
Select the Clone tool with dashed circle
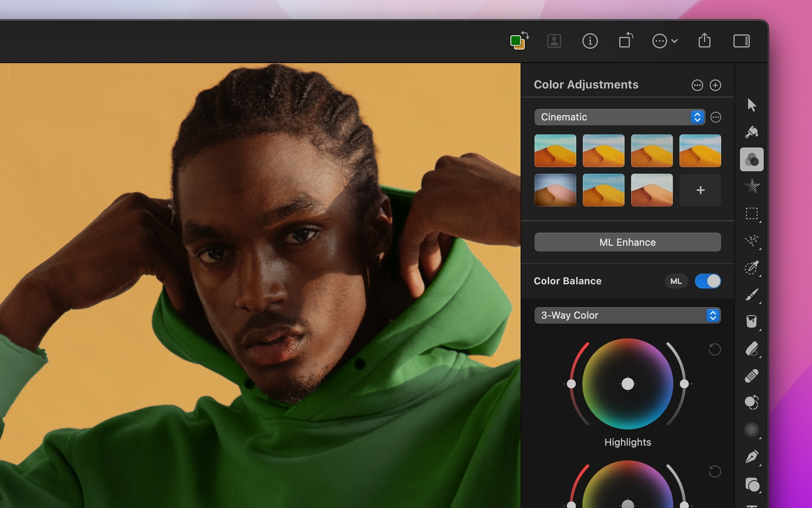[752, 403]
